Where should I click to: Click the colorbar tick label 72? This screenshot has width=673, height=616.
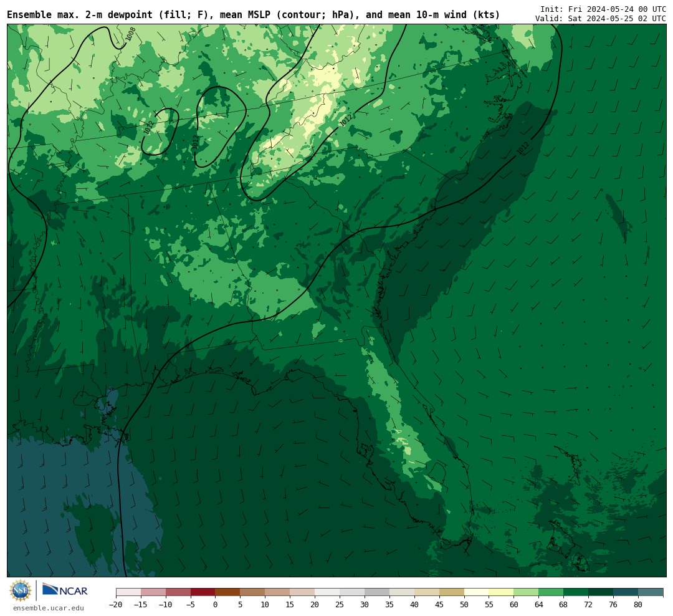point(589,604)
